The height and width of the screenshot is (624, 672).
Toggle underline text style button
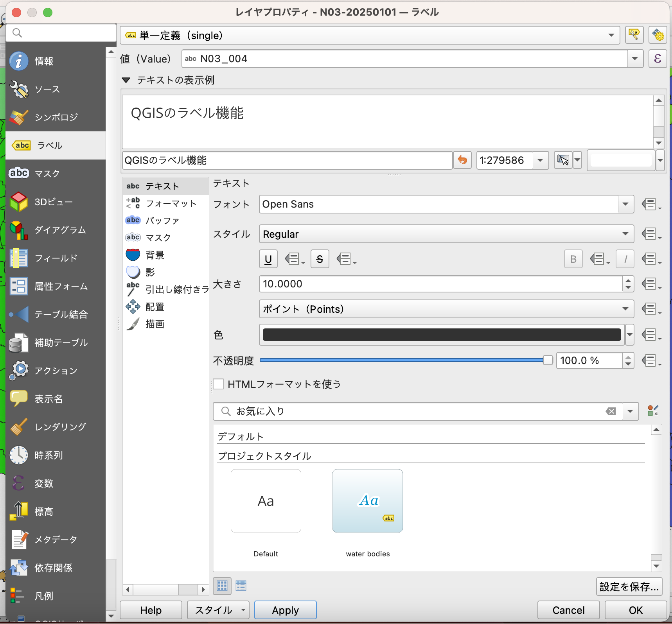[268, 259]
